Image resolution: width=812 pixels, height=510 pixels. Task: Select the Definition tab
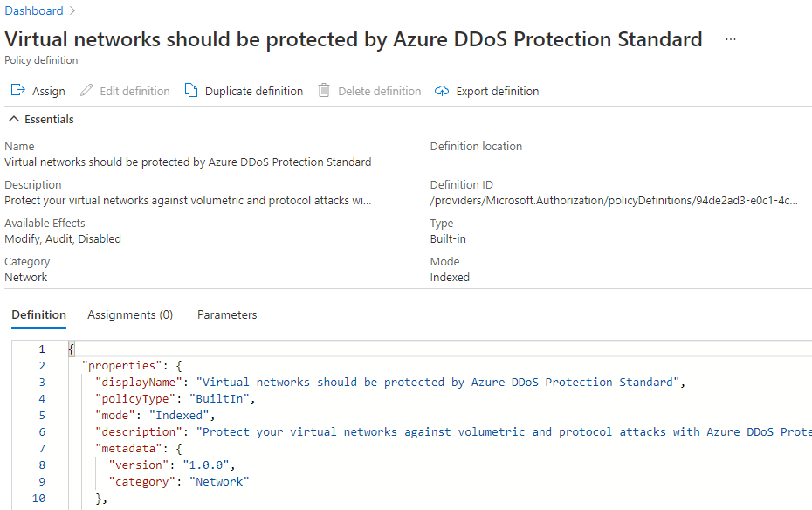tap(38, 314)
